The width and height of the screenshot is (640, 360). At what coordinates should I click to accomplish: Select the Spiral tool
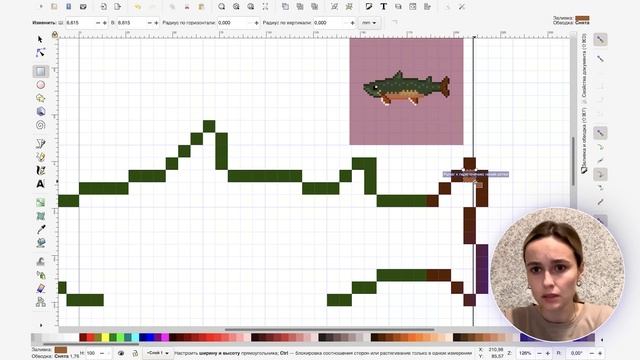pos(40,125)
